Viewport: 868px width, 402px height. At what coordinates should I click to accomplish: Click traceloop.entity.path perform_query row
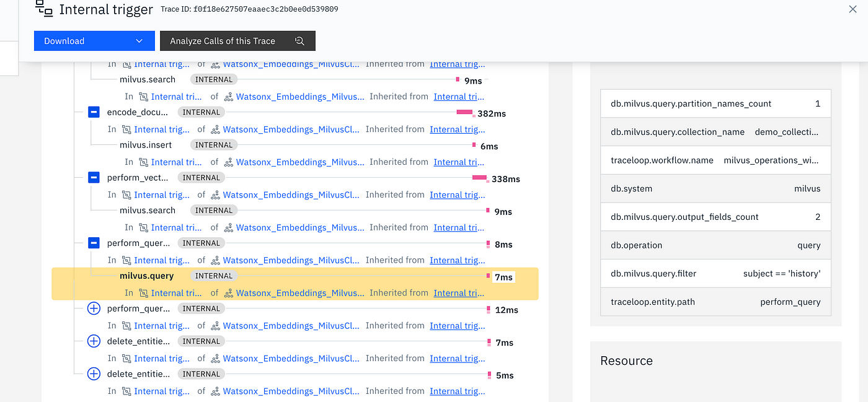(715, 302)
